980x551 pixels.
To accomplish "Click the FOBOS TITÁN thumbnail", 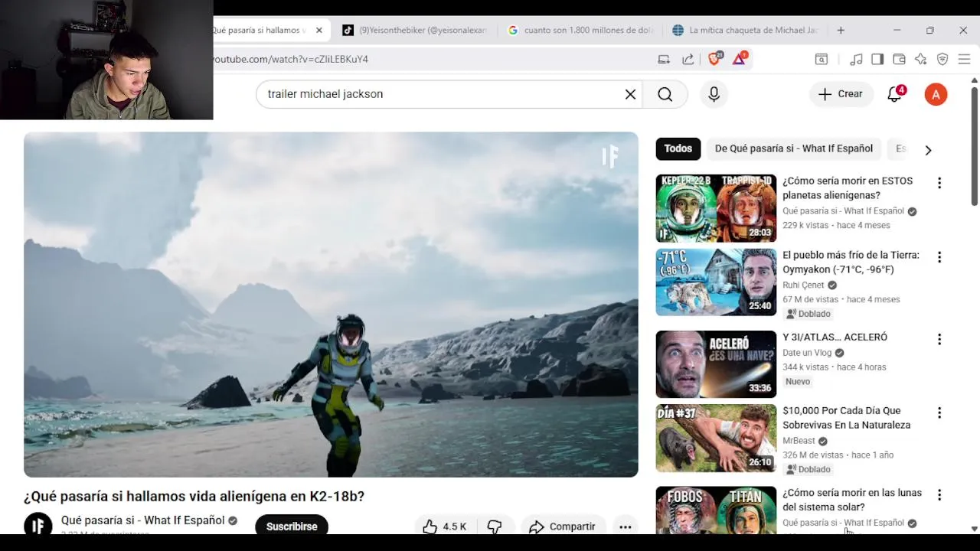I will (716, 510).
